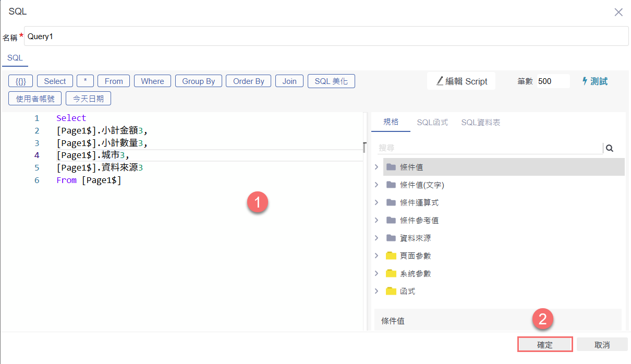Click the 名稱 Query1 input field
Screen dimensions: 631x364
tap(326, 37)
